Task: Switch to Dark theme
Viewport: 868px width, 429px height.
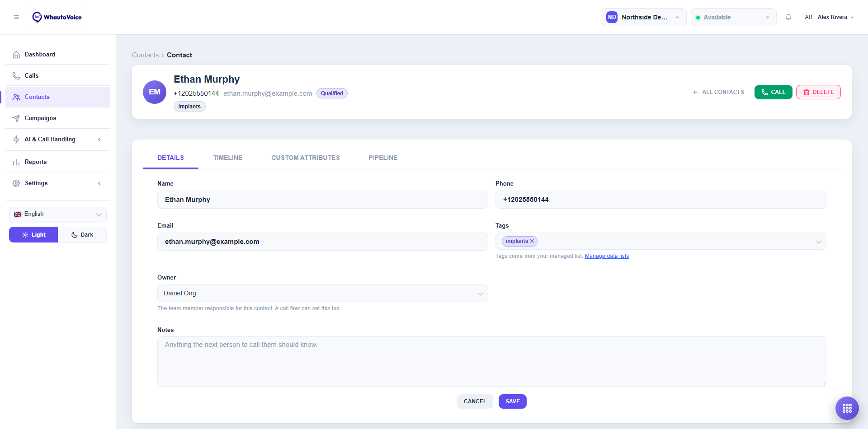Action: click(82, 235)
